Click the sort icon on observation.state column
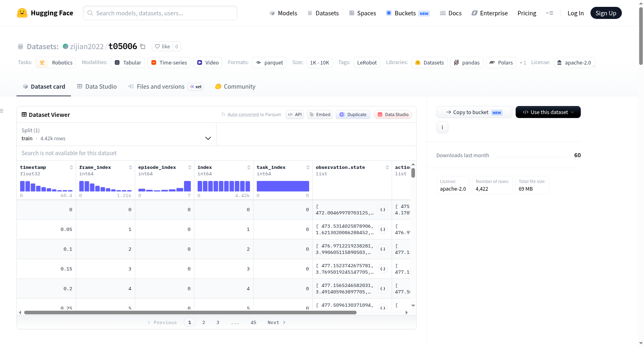 coord(387,167)
